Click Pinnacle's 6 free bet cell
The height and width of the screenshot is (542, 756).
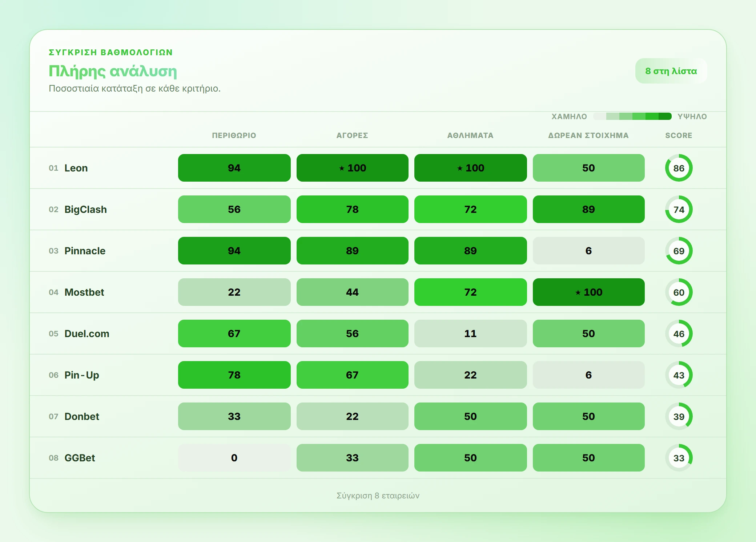pyautogui.click(x=588, y=251)
